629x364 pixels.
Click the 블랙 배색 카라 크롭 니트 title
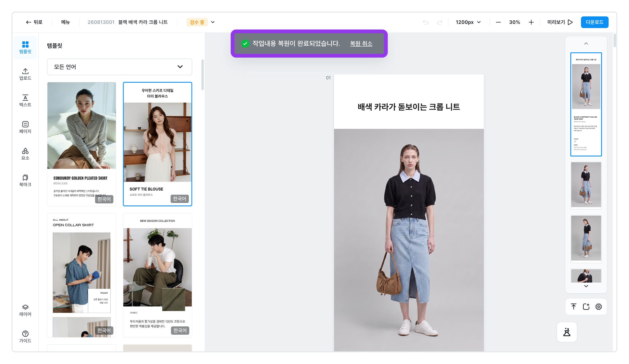[x=143, y=22]
